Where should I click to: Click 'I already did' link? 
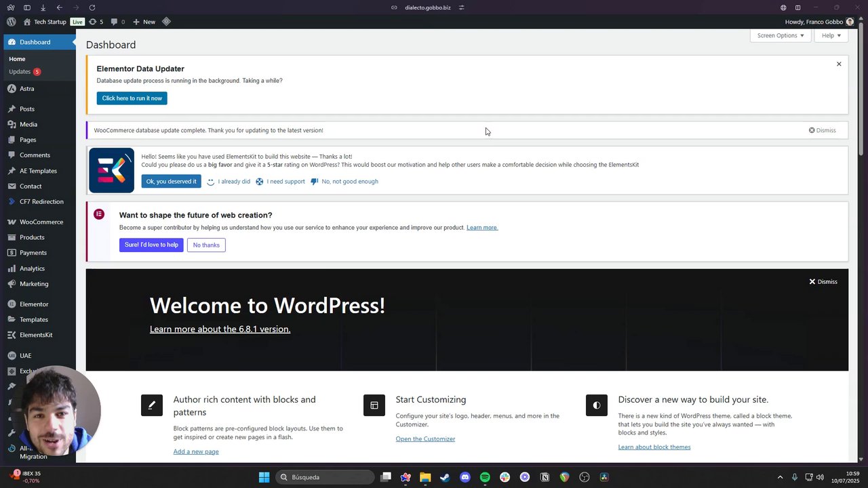point(229,182)
